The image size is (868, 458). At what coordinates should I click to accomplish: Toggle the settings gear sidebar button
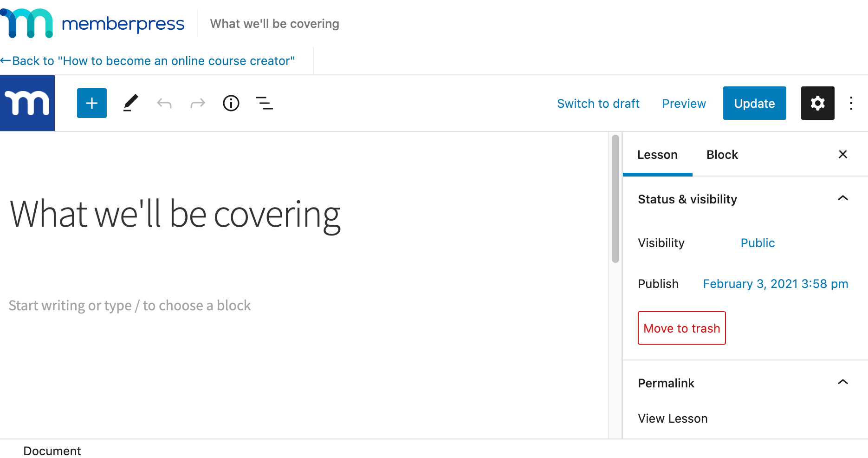coord(817,103)
